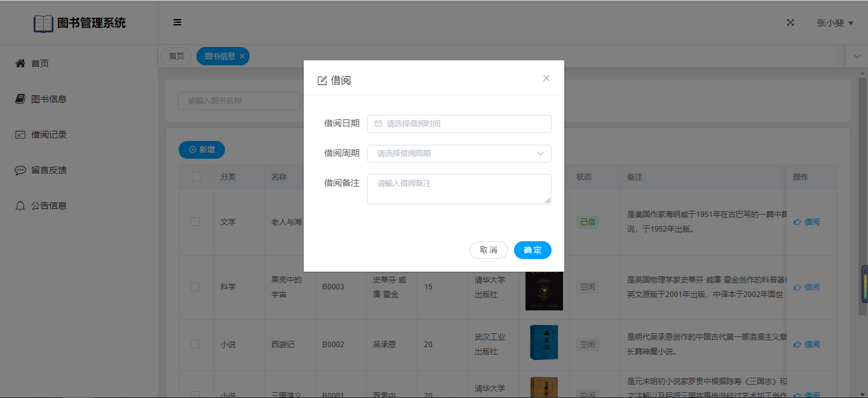Click the home icon in sidebar
Screen dimensions: 868x398
point(20,63)
